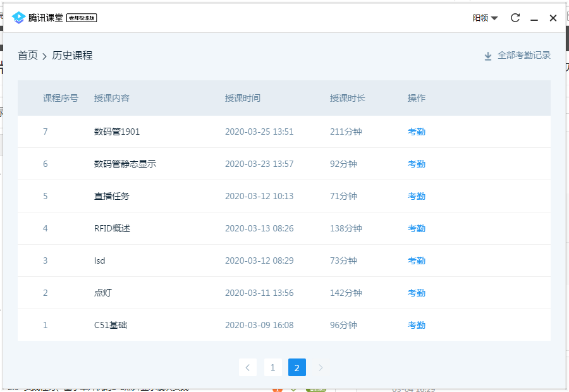This screenshot has height=392, width=569.
Task: Click the 历史课程 breadcrumb label
Action: pyautogui.click(x=72, y=56)
